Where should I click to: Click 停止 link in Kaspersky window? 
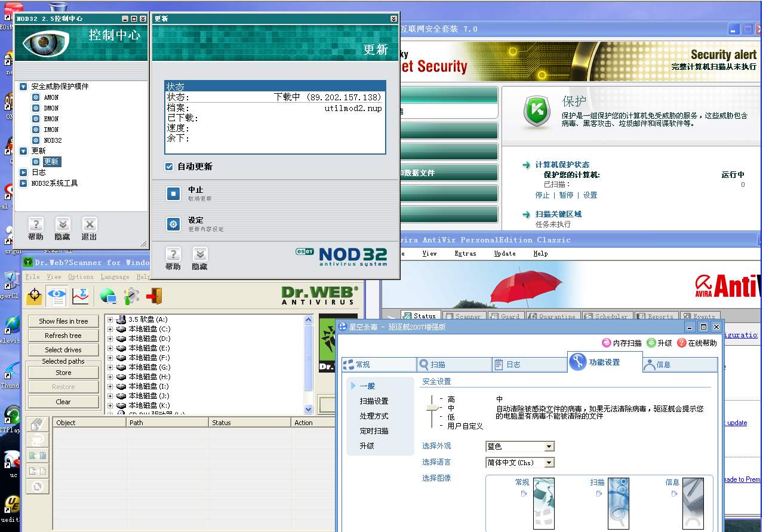(542, 195)
